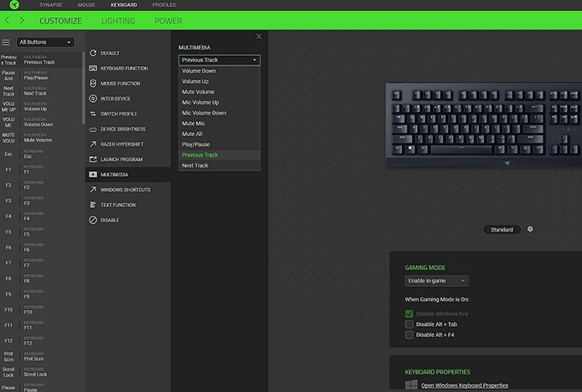Select the Volume Down row in button list
The width and height of the screenshot is (582, 392).
[41, 122]
